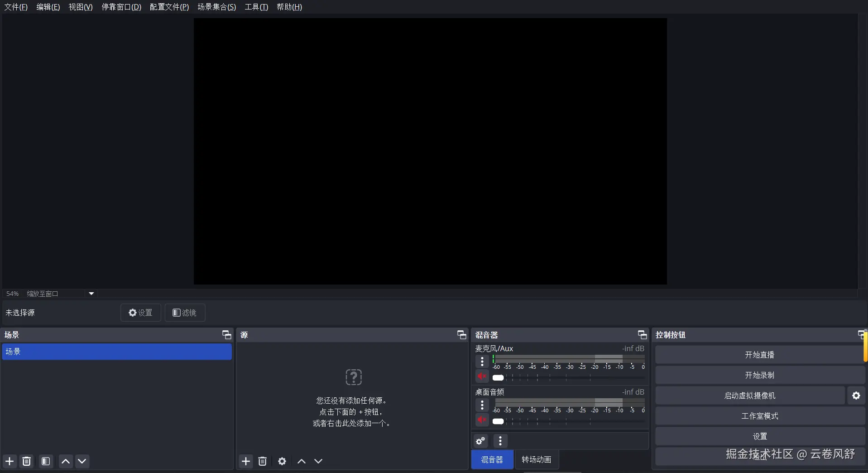This screenshot has width=868, height=473.
Task: Click the black preview canvas
Action: (430, 151)
